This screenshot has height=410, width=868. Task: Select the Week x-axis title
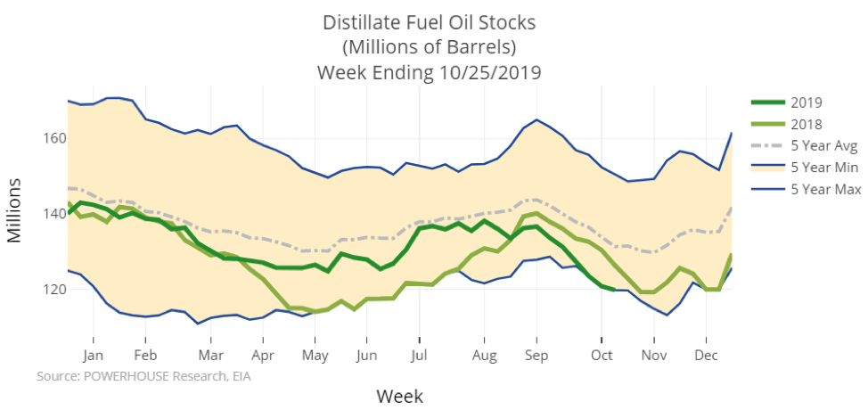(399, 395)
